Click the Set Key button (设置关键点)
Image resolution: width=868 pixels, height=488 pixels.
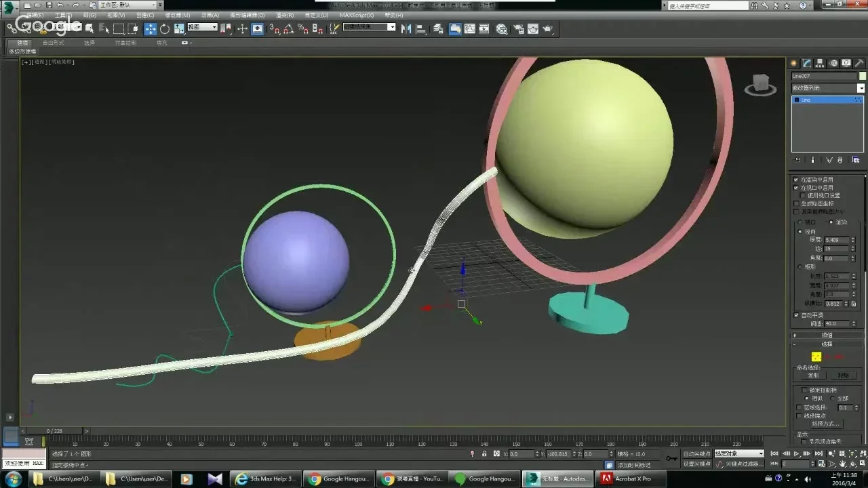tap(696, 464)
